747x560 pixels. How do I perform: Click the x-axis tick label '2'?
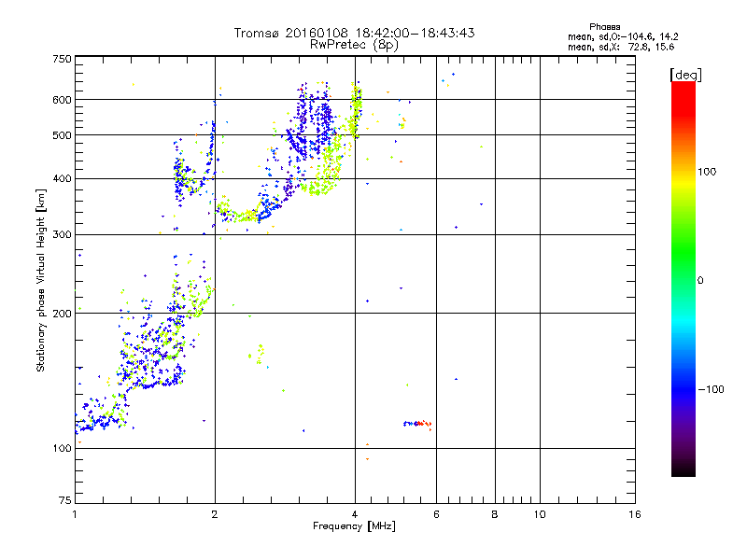pos(215,514)
